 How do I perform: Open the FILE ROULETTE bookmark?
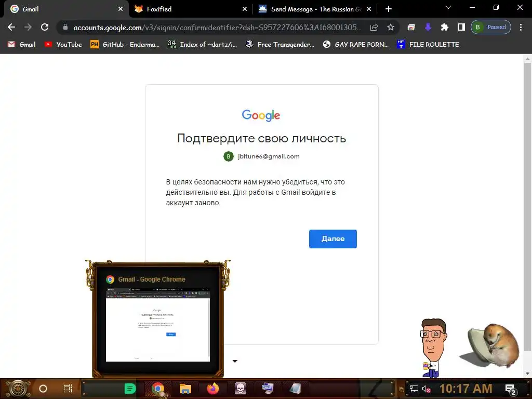(428, 45)
